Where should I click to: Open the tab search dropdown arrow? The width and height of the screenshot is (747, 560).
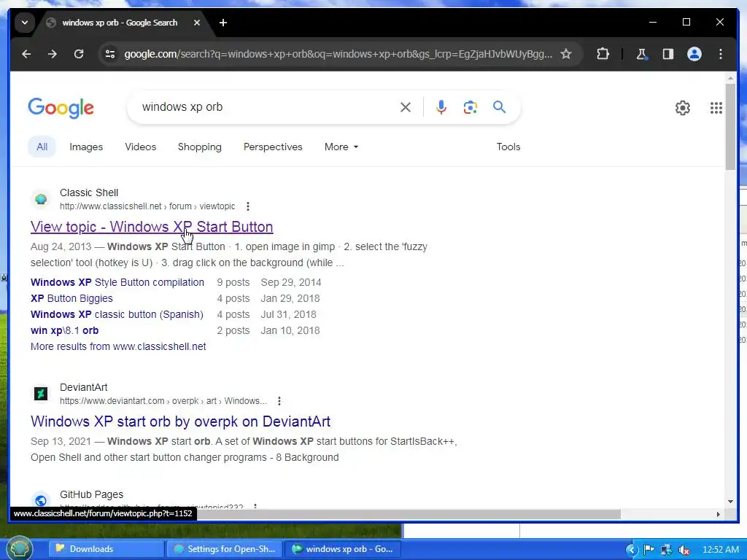25,23
